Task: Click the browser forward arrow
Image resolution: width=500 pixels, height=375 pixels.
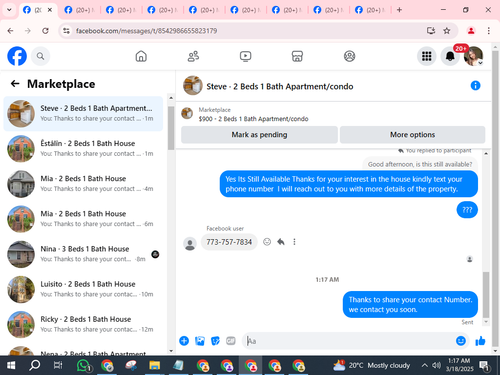Action: tap(28, 31)
